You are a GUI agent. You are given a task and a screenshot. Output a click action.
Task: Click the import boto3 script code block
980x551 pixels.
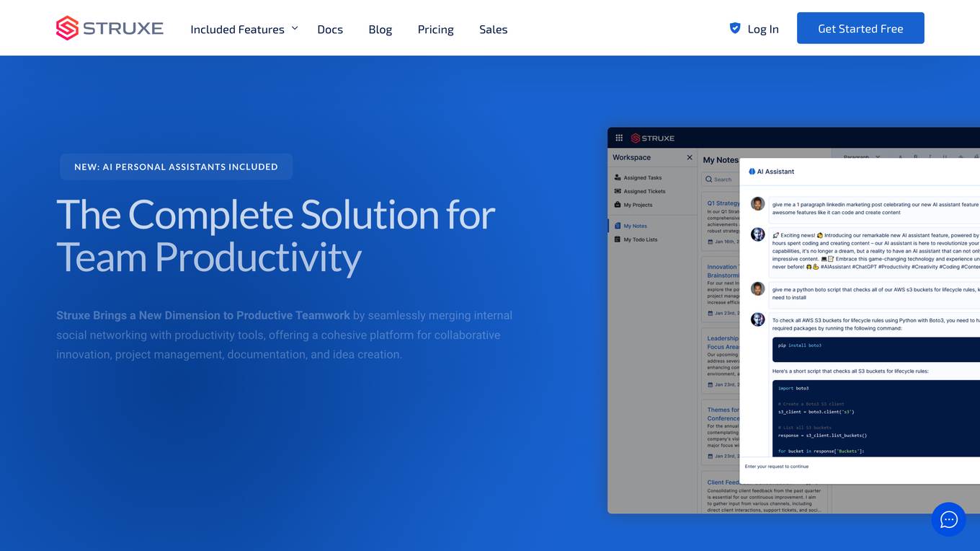(876, 417)
